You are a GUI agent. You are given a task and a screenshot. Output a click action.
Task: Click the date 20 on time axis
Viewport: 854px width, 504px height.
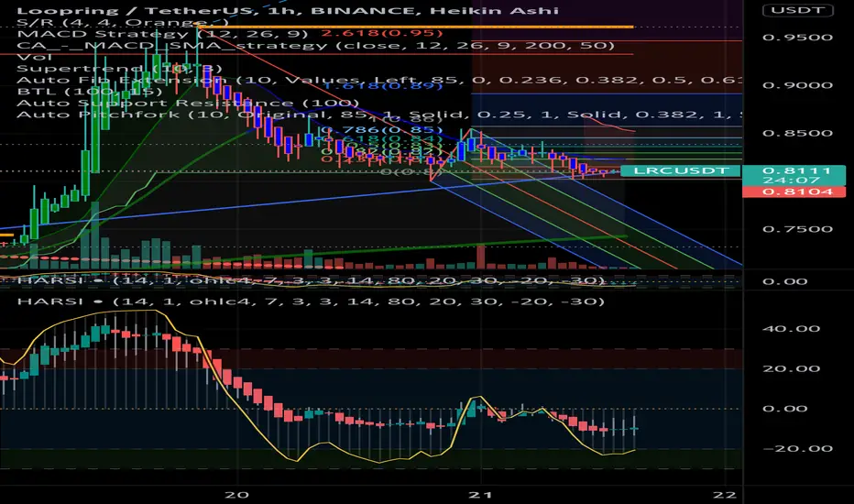coord(237,495)
